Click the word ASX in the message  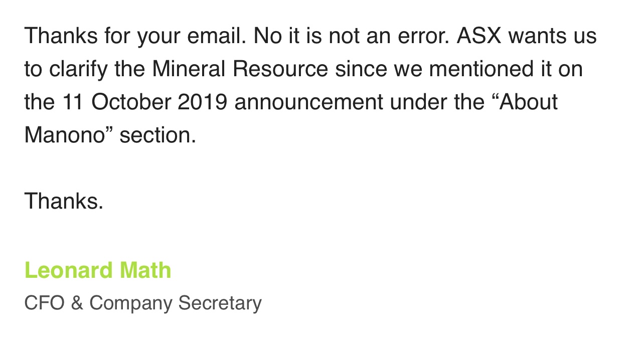(479, 36)
